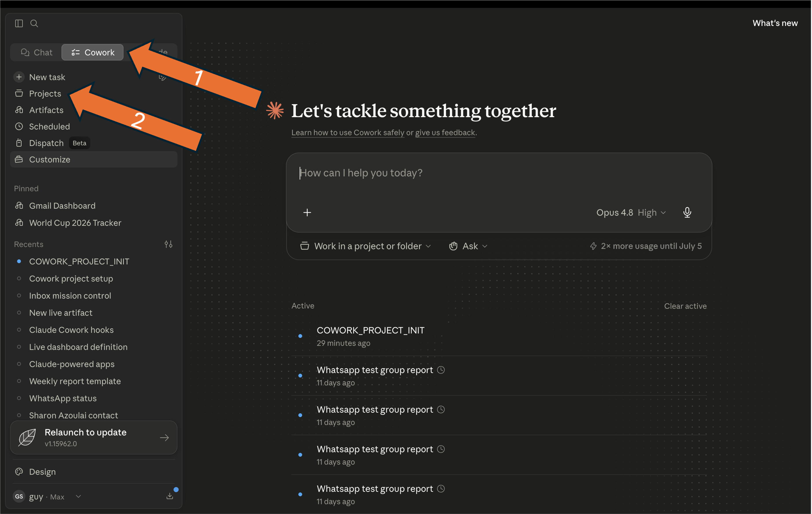Click the plus icon beside New task
Screen dimensions: 812x514
(x=19, y=77)
